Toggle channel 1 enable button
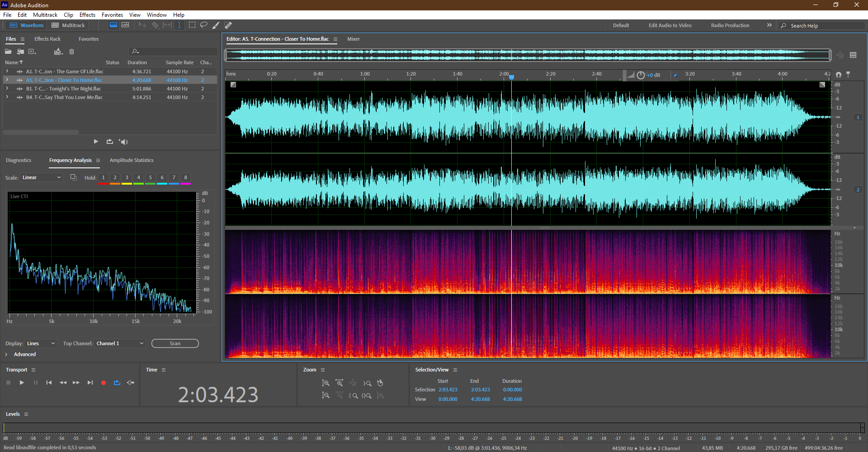The width and height of the screenshot is (868, 452). coord(858,117)
